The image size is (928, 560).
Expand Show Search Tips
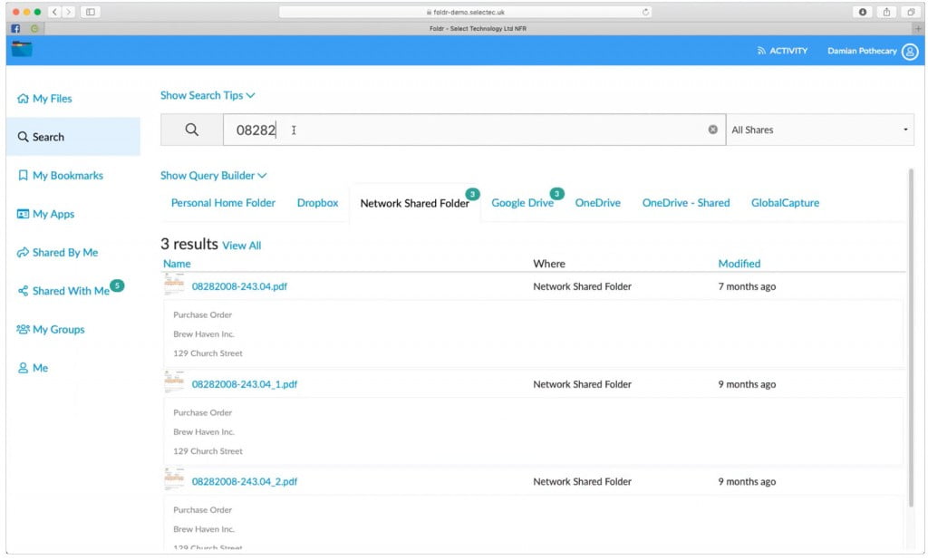208,95
